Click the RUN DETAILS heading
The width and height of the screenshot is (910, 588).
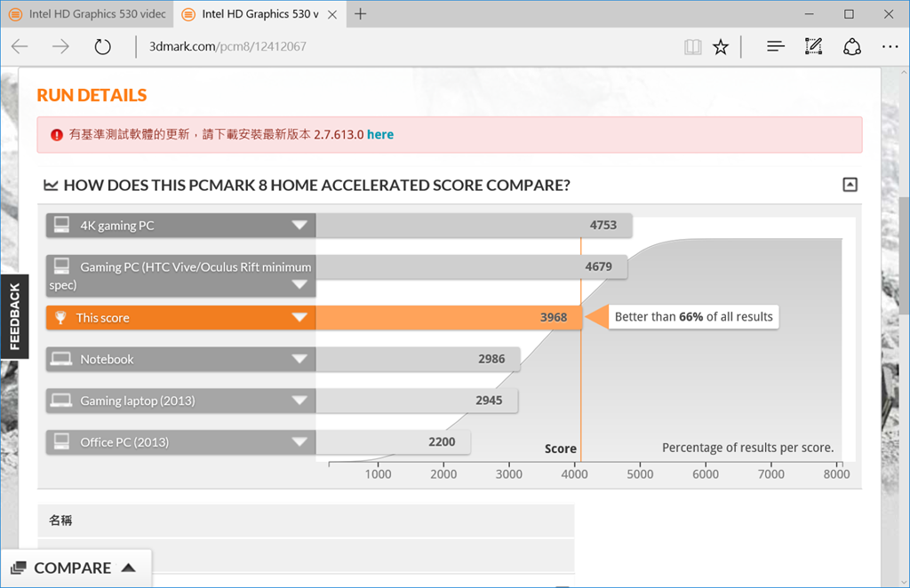[92, 95]
